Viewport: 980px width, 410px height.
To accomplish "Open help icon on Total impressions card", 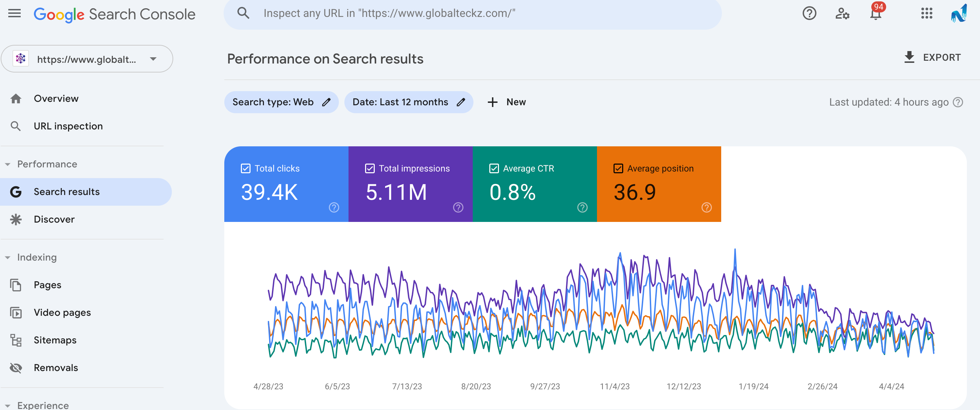I will pyautogui.click(x=458, y=207).
